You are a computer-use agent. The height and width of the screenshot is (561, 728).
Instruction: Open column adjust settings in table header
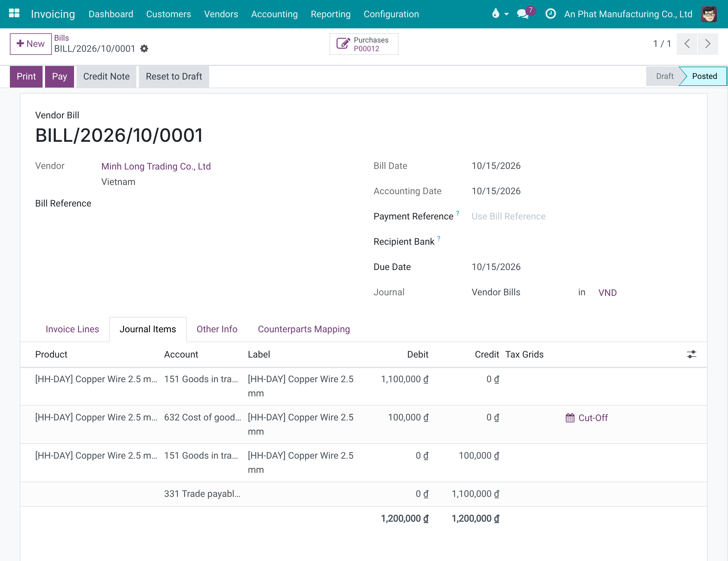691,354
